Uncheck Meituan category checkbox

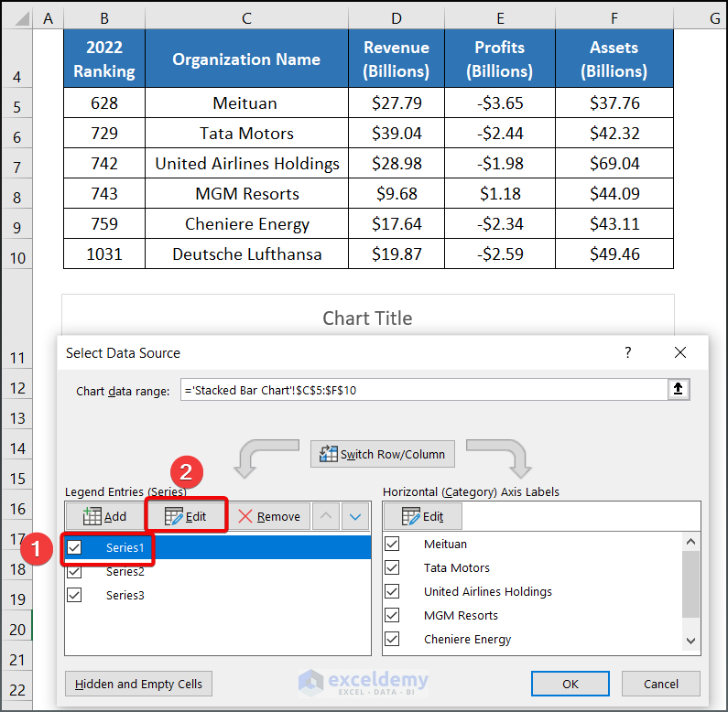coord(392,544)
